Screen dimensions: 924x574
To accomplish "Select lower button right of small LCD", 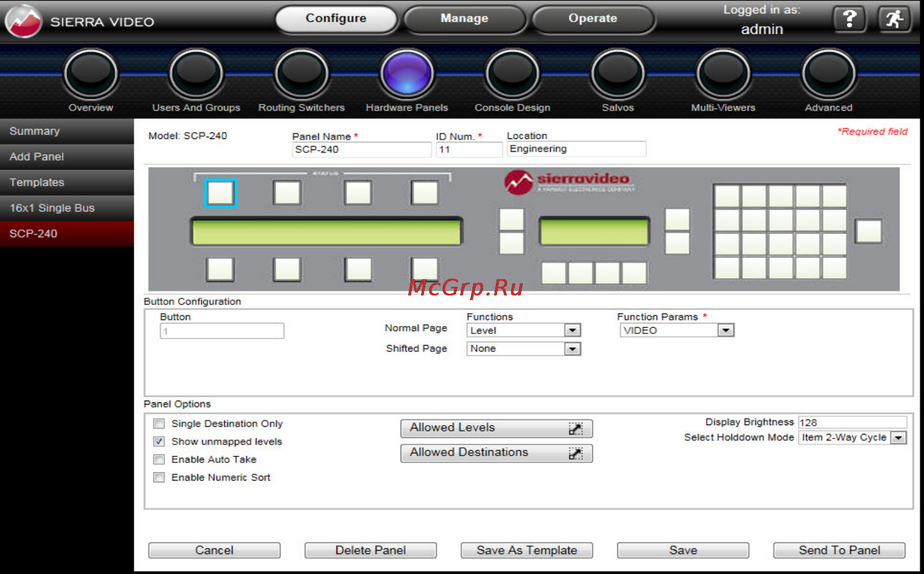I will [678, 243].
